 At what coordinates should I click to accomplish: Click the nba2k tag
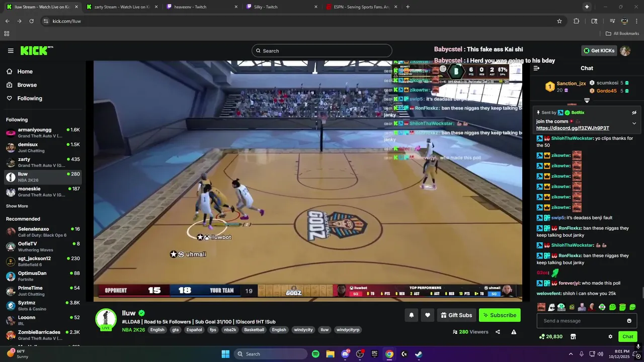230,330
